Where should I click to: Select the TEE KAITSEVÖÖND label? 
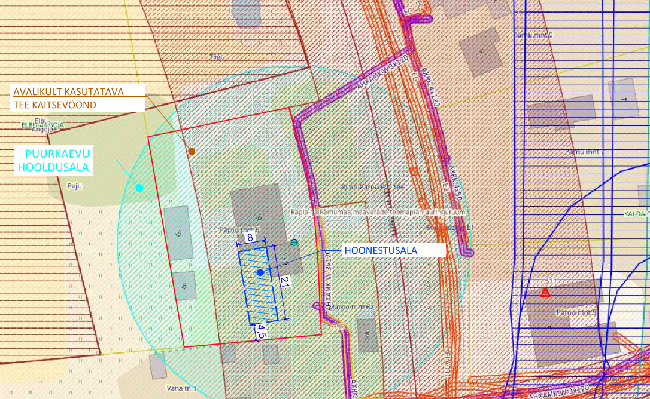(55, 105)
